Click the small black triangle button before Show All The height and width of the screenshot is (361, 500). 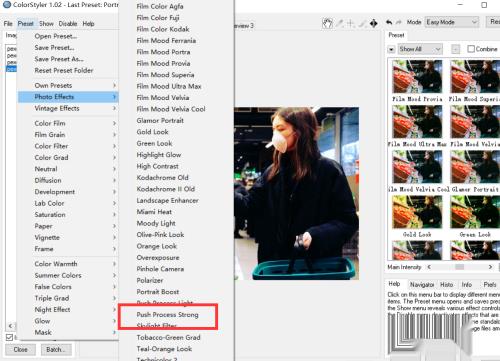coord(391,49)
